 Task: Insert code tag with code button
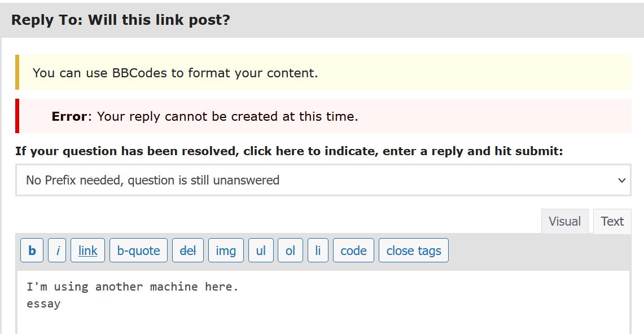pos(353,250)
